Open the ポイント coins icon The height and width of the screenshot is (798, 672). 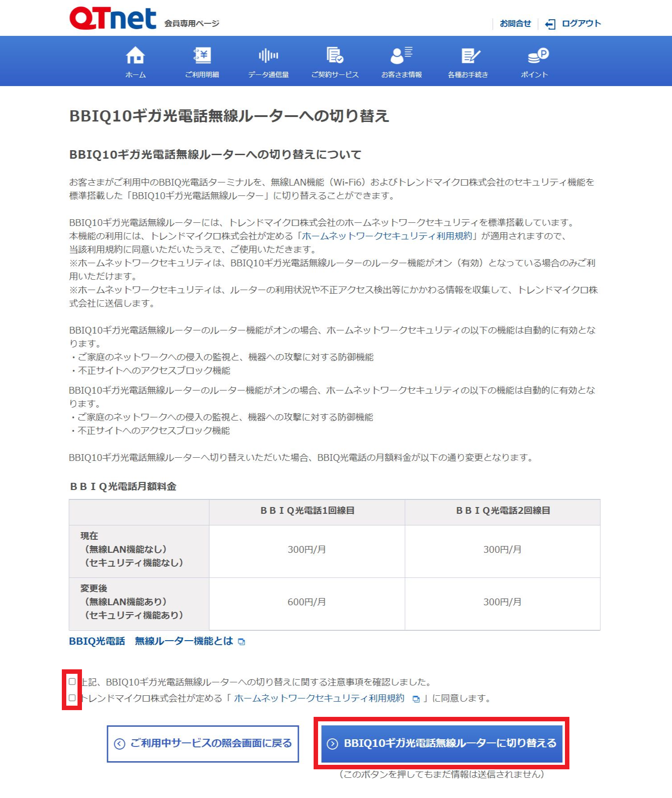(538, 55)
